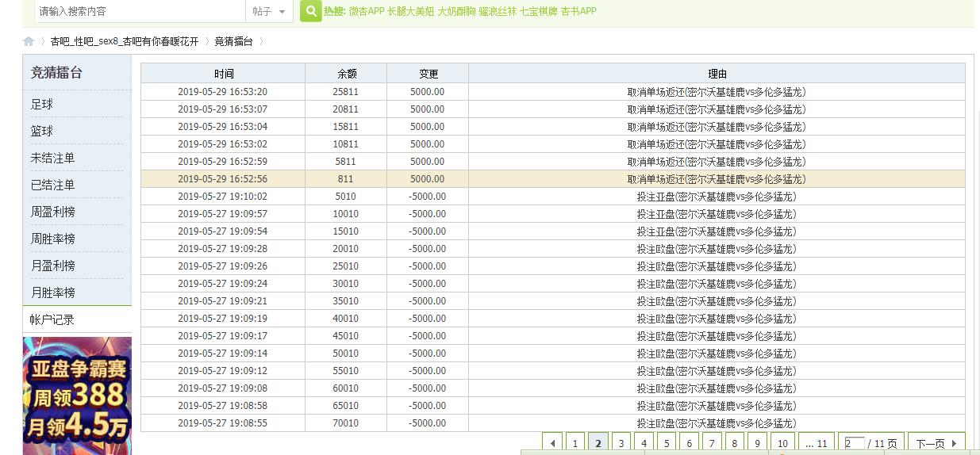Image resolution: width=980 pixels, height=455 pixels.
Task: Click balance cell 15811
Action: 346,127
